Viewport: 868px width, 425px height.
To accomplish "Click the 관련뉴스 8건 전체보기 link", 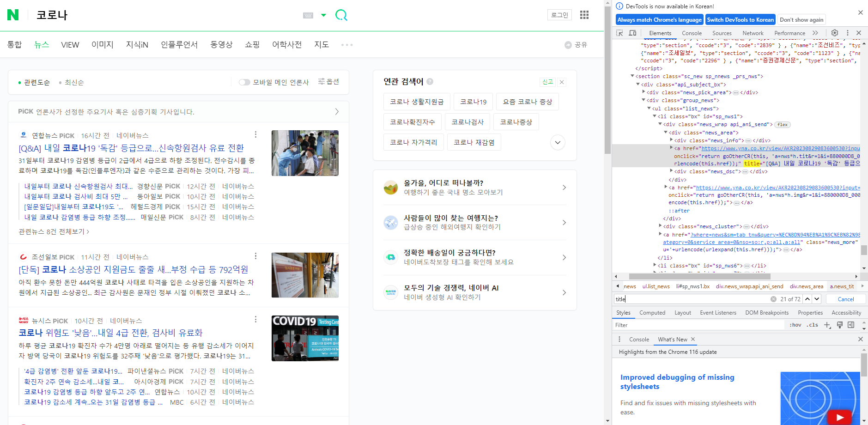I will 54,231.
